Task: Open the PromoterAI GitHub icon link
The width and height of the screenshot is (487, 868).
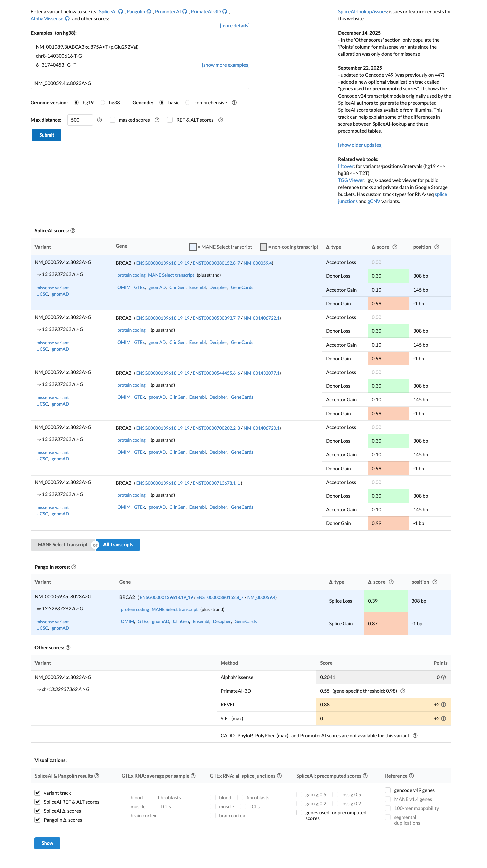Action: pyautogui.click(x=185, y=12)
